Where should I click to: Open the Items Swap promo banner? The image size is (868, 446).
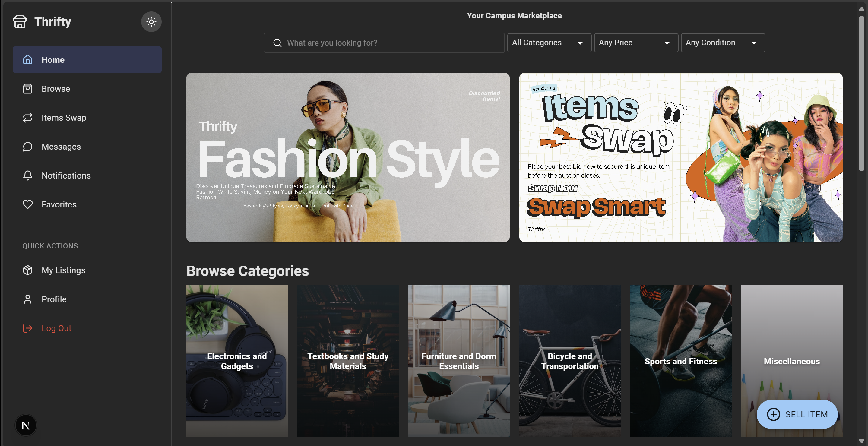point(681,157)
